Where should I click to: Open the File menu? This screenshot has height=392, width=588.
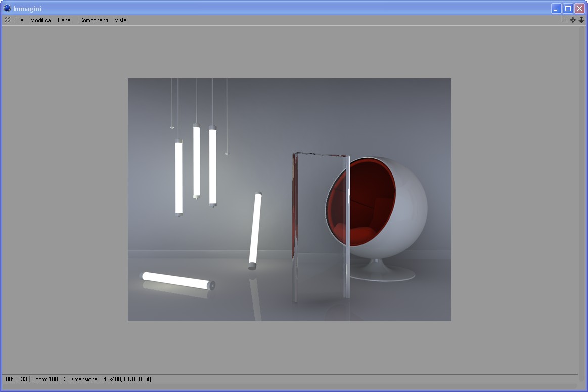point(19,20)
